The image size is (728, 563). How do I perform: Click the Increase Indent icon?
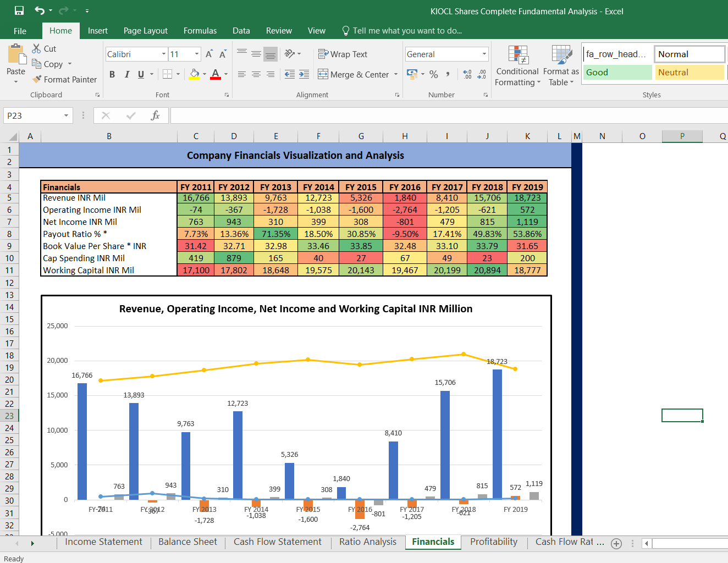(304, 74)
